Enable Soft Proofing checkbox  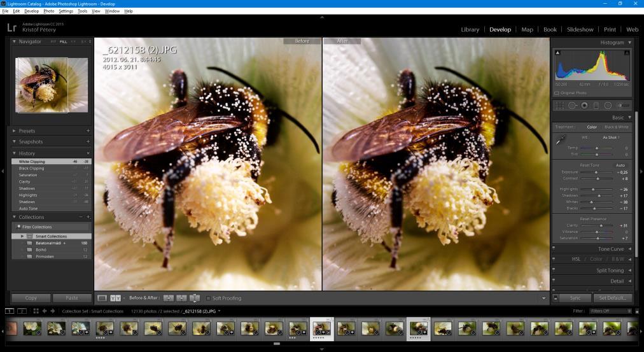[x=208, y=298]
